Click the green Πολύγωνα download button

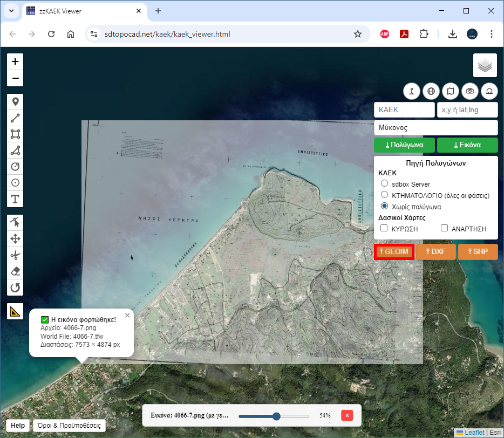click(x=404, y=145)
